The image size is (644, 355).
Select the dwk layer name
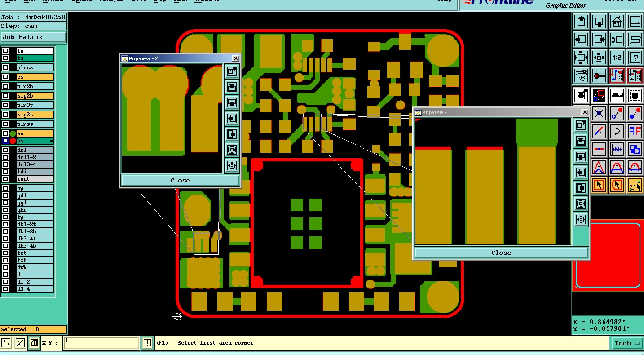pos(35,267)
